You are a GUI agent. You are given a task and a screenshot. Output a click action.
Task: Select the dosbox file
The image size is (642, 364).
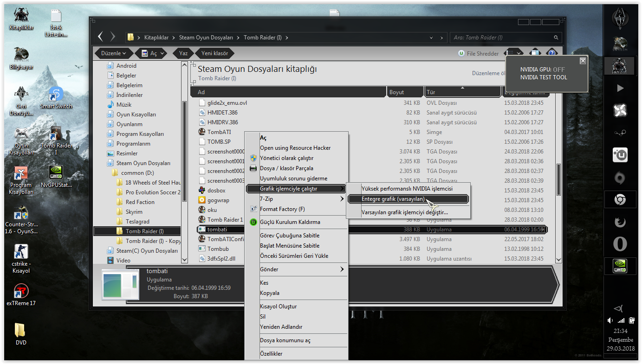coord(216,190)
